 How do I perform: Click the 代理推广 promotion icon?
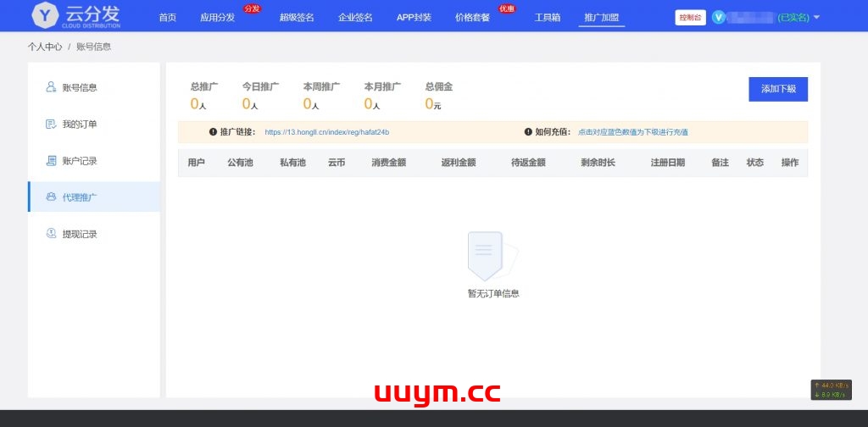click(x=51, y=197)
